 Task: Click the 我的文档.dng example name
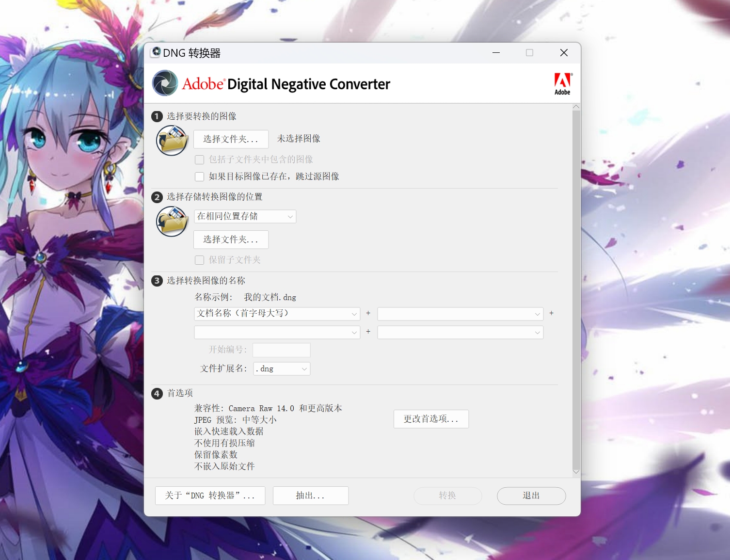pos(270,297)
